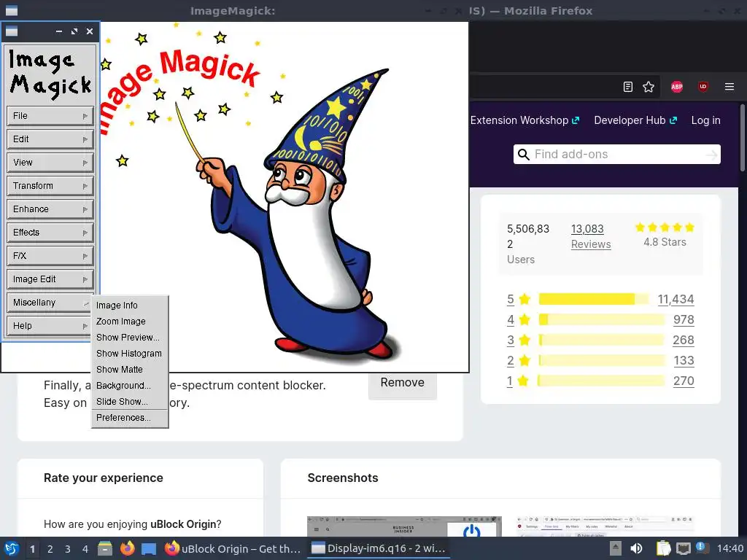The image size is (747, 560).
Task: Click the 14:40 clock in the tray
Action: 729,548
